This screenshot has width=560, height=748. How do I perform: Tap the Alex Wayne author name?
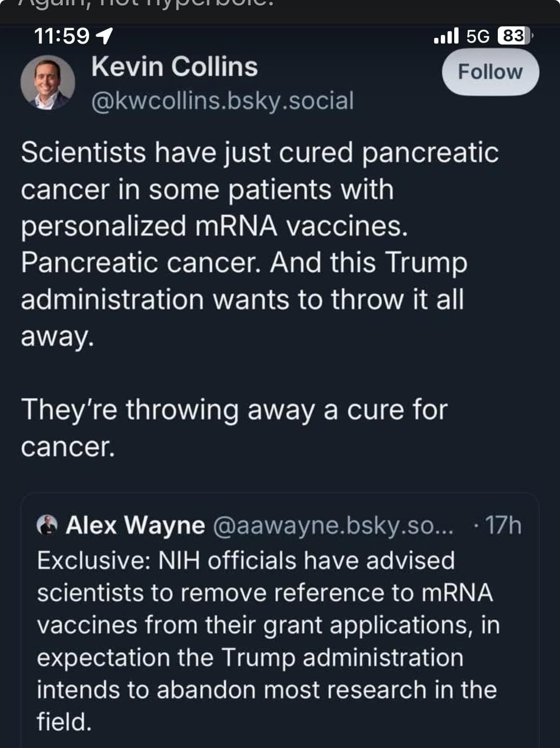(x=135, y=525)
